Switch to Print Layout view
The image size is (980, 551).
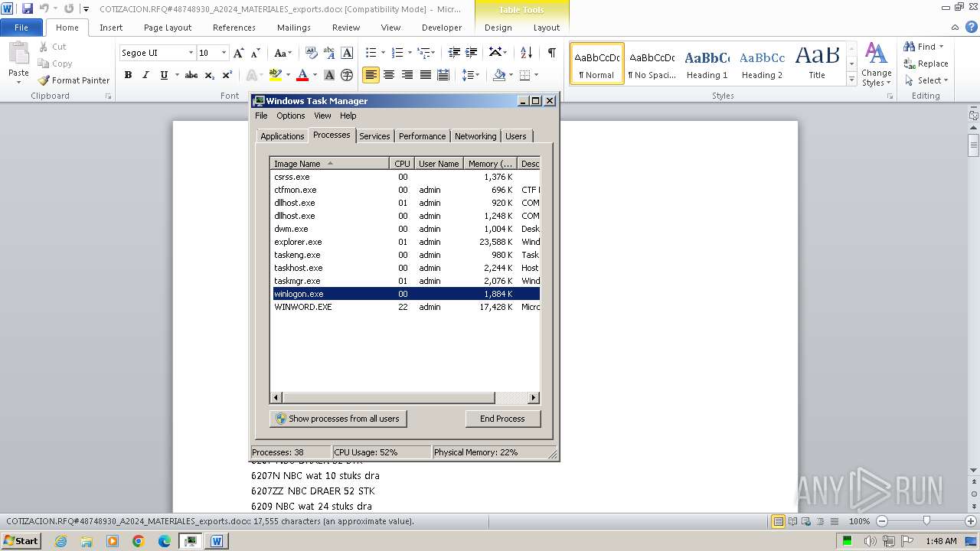779,521
